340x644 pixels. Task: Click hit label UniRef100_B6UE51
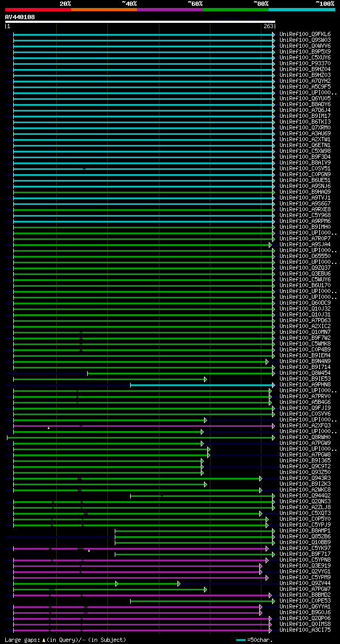pos(305,180)
